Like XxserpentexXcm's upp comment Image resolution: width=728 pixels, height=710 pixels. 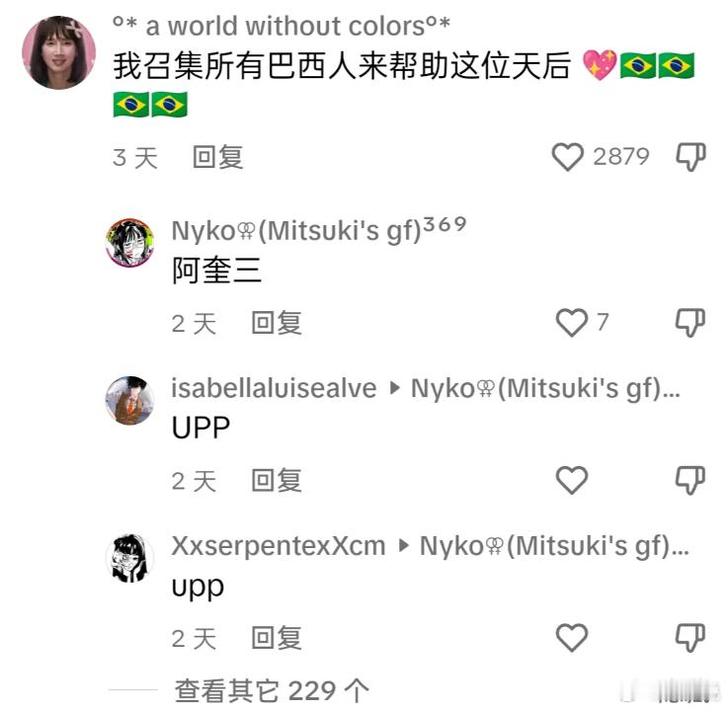[x=572, y=638]
